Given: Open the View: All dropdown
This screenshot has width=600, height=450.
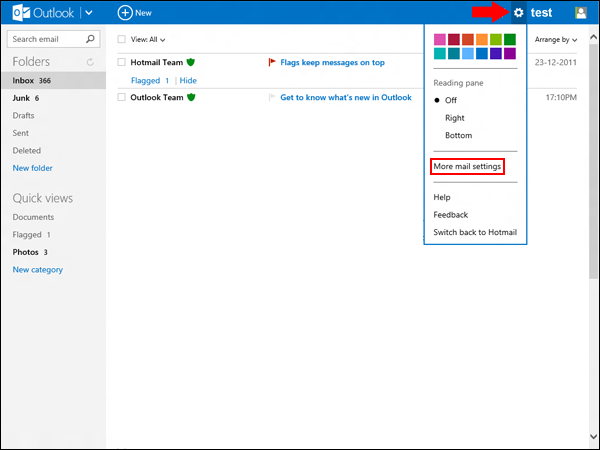Looking at the screenshot, I should (x=148, y=39).
